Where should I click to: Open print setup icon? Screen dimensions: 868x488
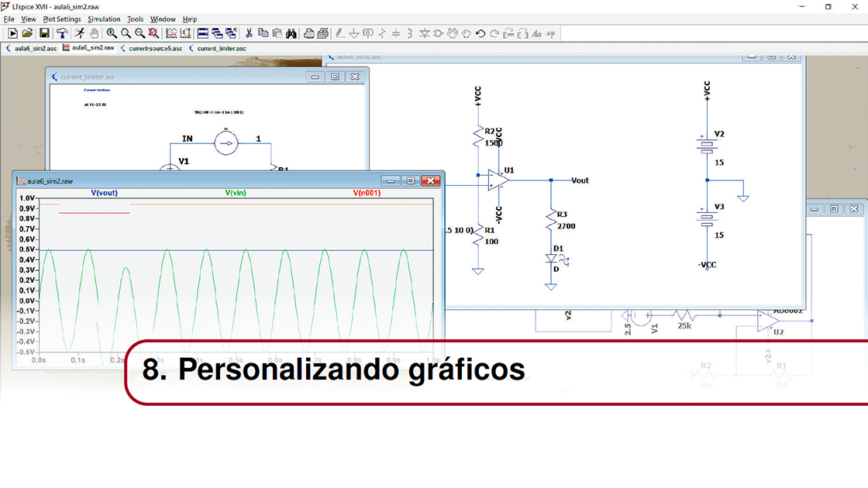(x=309, y=34)
